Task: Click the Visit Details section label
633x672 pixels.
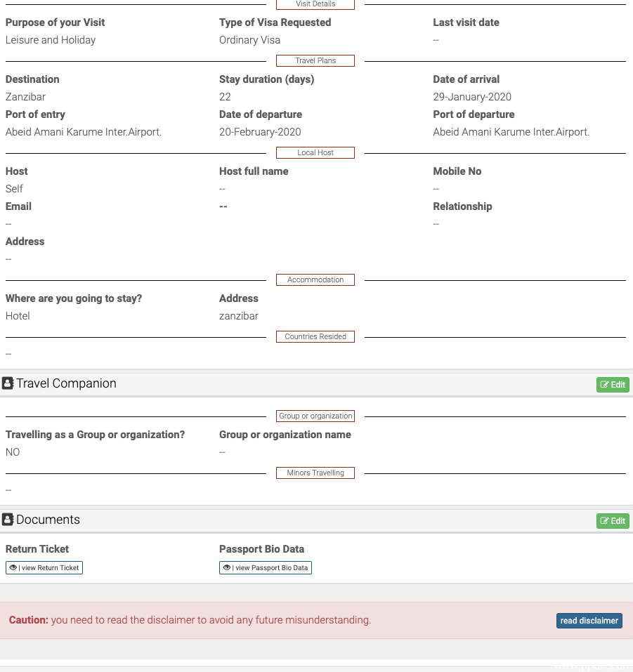Action: 315,4
